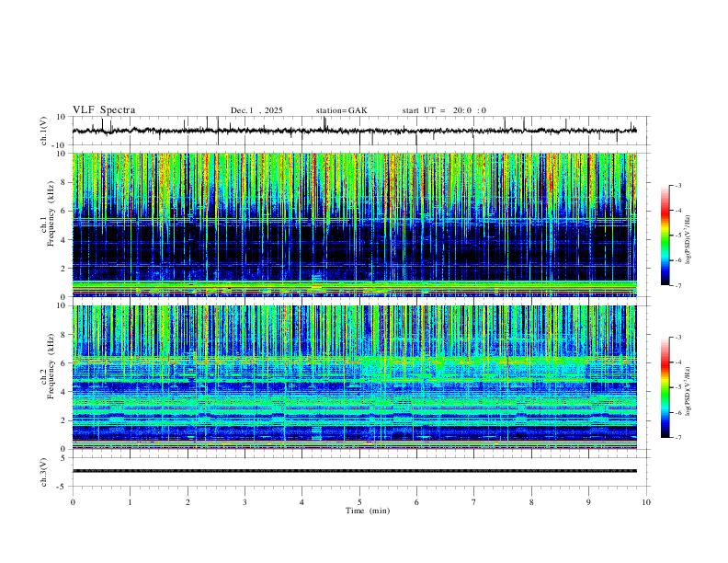728x563 pixels.
Task: Click the time axis tick label "5"
Action: tap(359, 502)
